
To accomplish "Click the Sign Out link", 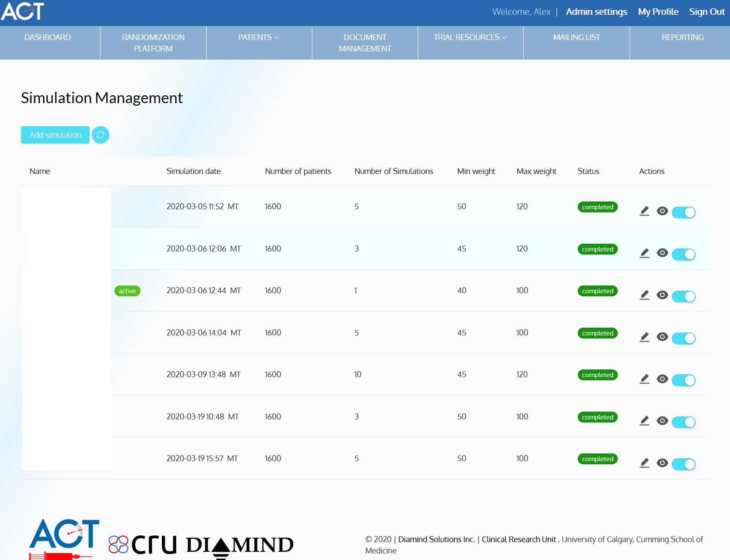I will [707, 12].
